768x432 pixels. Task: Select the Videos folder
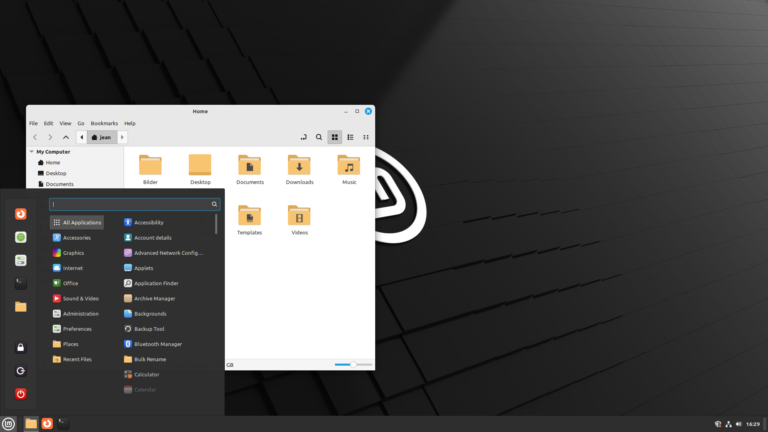coord(299,220)
